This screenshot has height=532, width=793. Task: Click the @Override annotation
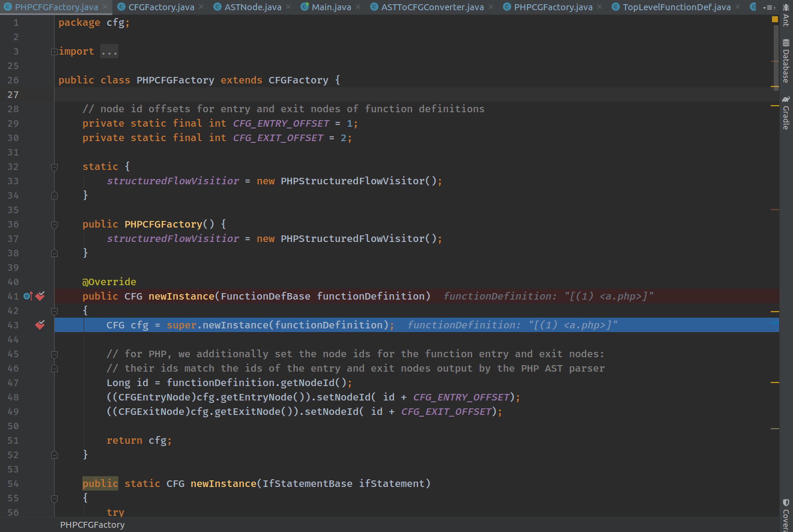point(109,282)
